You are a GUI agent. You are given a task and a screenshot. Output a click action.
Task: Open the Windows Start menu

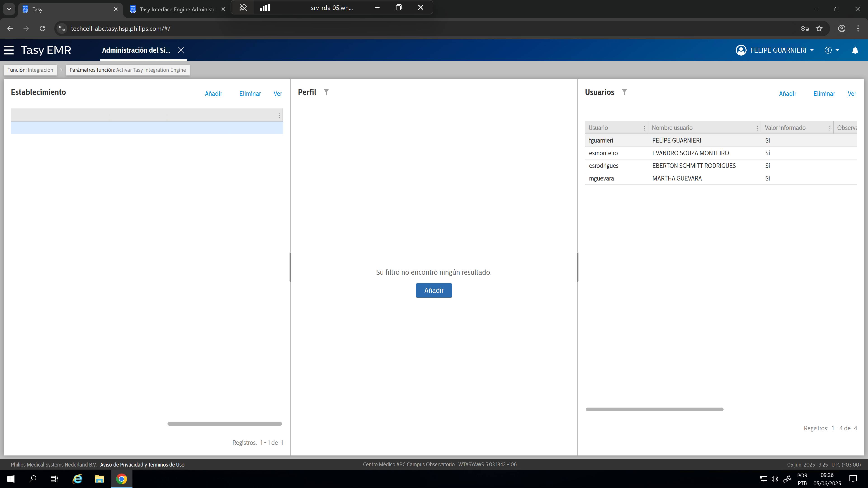[x=11, y=479]
